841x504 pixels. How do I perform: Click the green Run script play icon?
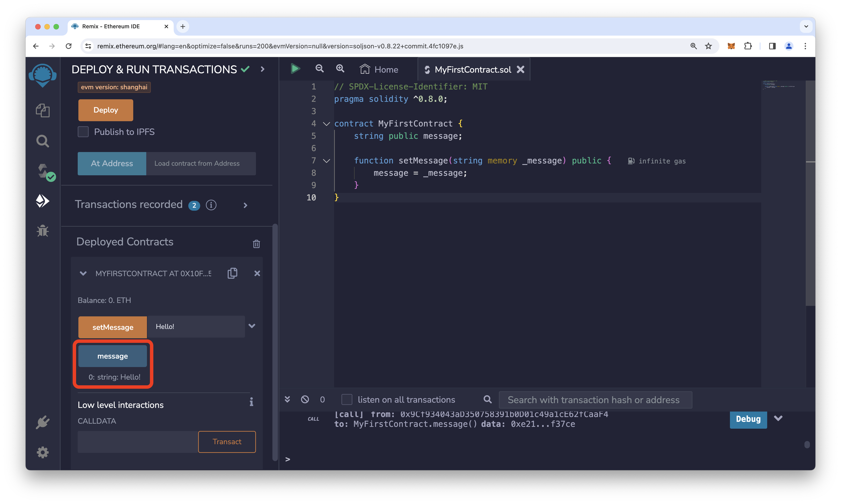295,69
